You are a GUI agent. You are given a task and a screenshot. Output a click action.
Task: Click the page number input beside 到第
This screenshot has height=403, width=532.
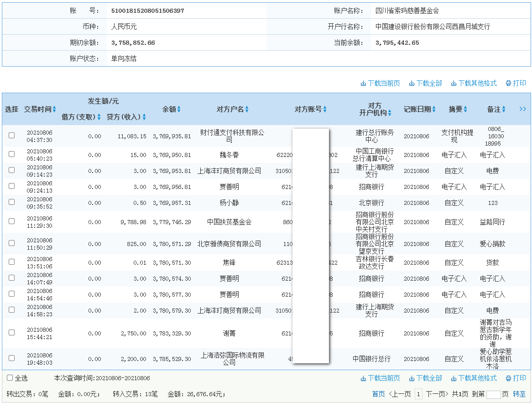tap(494, 393)
